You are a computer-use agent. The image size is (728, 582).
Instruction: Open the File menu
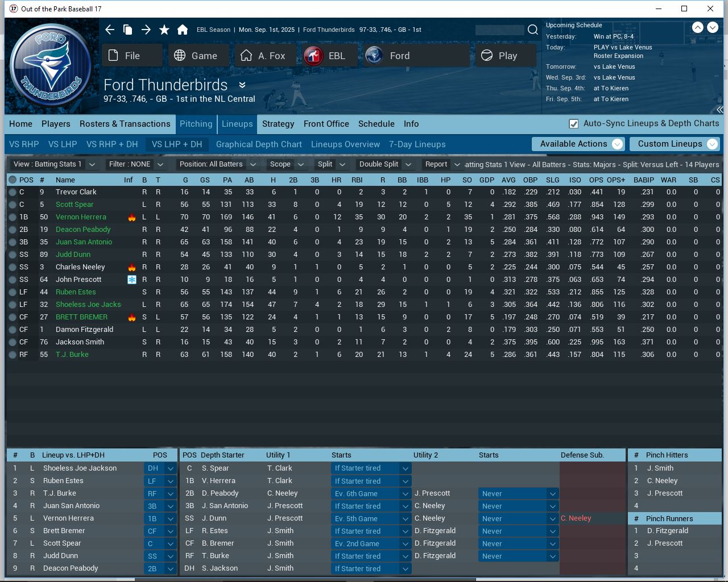[x=133, y=56]
